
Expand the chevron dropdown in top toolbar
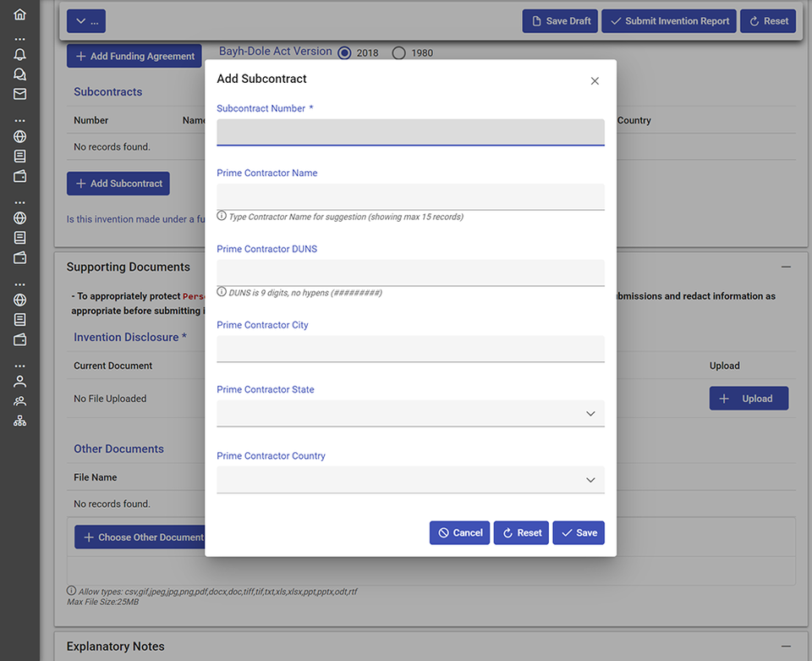pyautogui.click(x=85, y=20)
